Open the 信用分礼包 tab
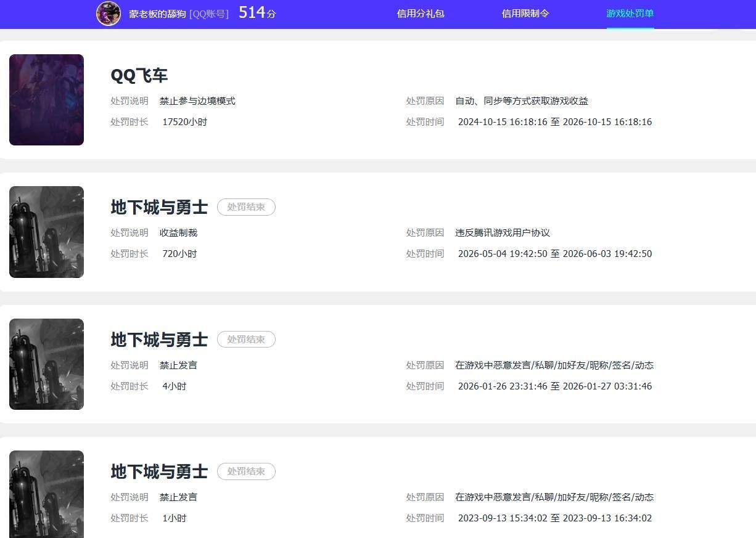This screenshot has height=538, width=756. (421, 14)
